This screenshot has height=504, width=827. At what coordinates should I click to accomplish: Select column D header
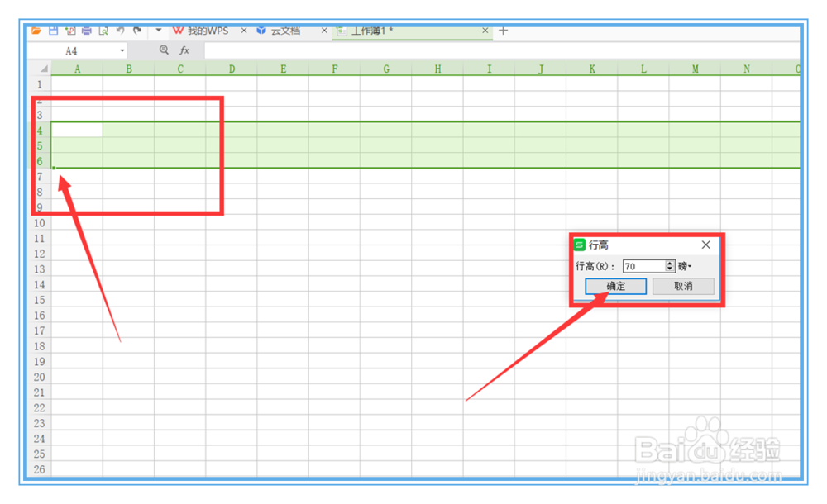[x=232, y=69]
